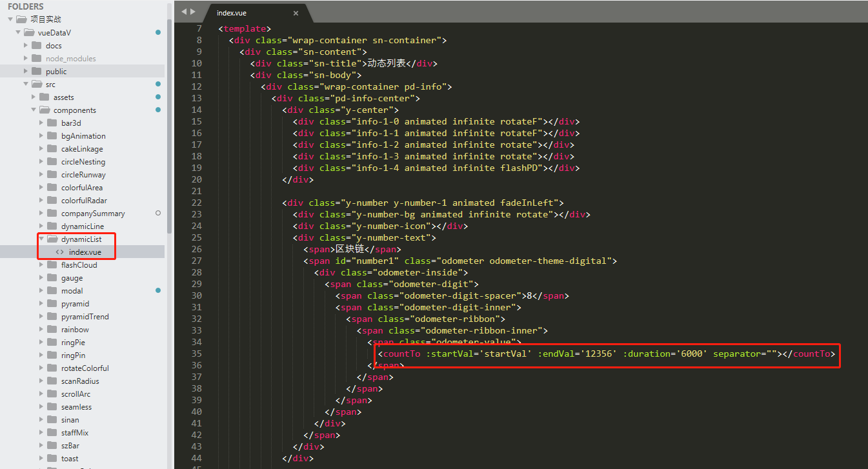Click the companySummary folder icon
868x469 pixels.
[x=52, y=213]
